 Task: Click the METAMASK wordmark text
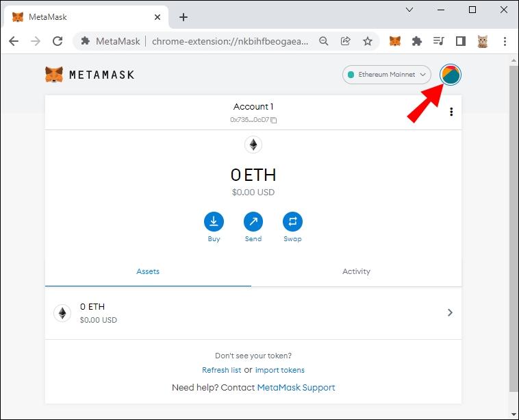pyautogui.click(x=101, y=75)
